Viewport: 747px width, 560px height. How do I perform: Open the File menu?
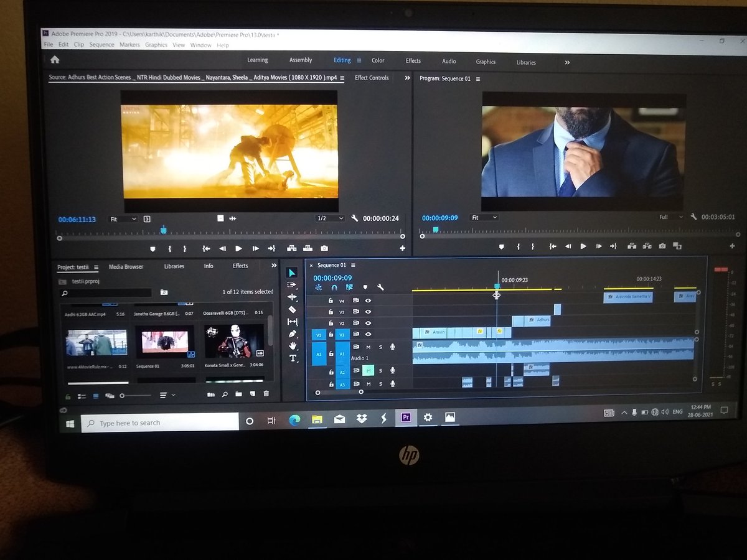point(48,45)
